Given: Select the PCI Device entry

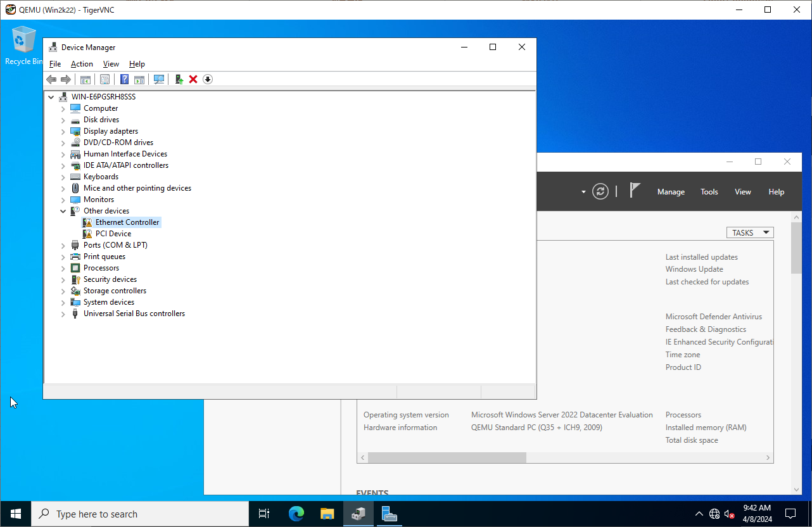Looking at the screenshot, I should (113, 234).
